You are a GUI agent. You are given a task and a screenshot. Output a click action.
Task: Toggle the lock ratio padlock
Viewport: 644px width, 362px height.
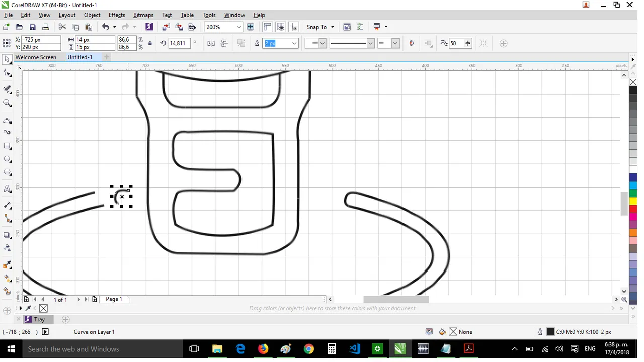tap(150, 44)
